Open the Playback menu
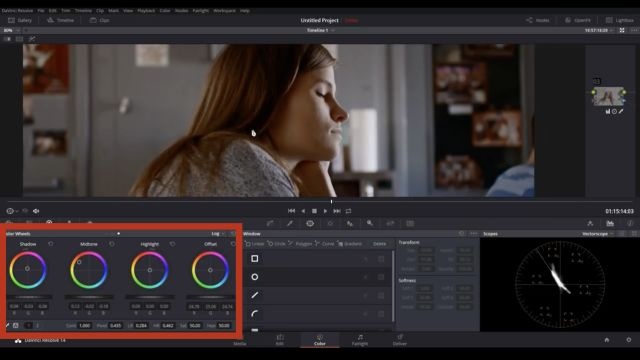 (x=146, y=11)
